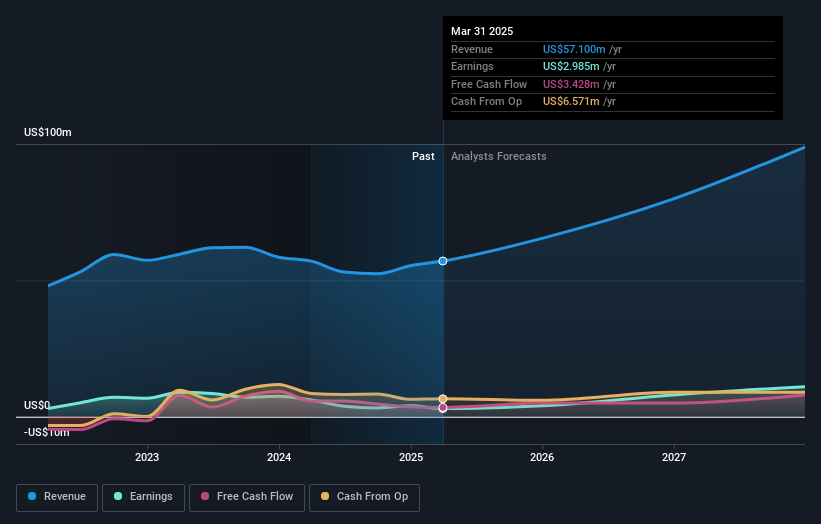
Task: Click the Free Cash Flow row label in tooltip
Action: pyautogui.click(x=489, y=84)
